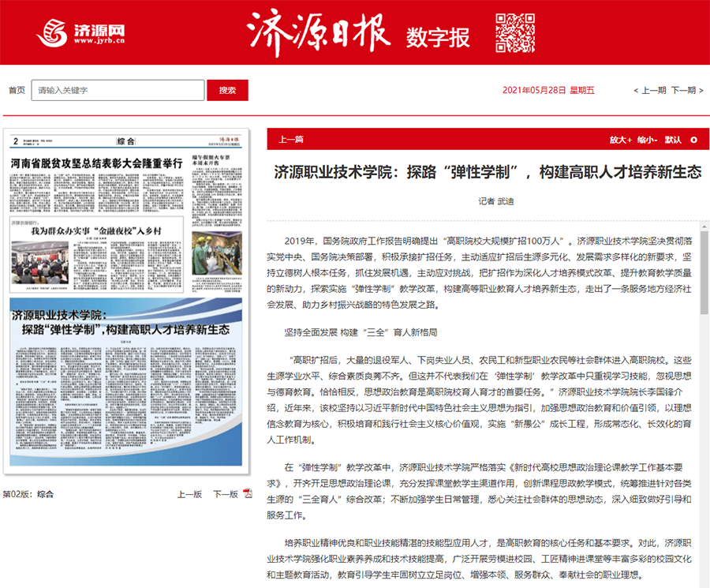Shrink text with 缩小-
The image size is (710, 588).
point(648,140)
